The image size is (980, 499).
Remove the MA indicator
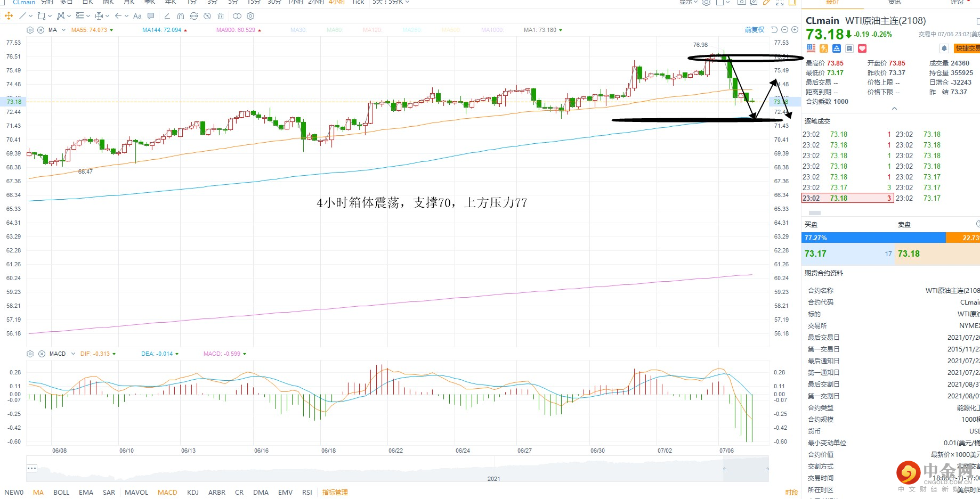click(x=41, y=30)
